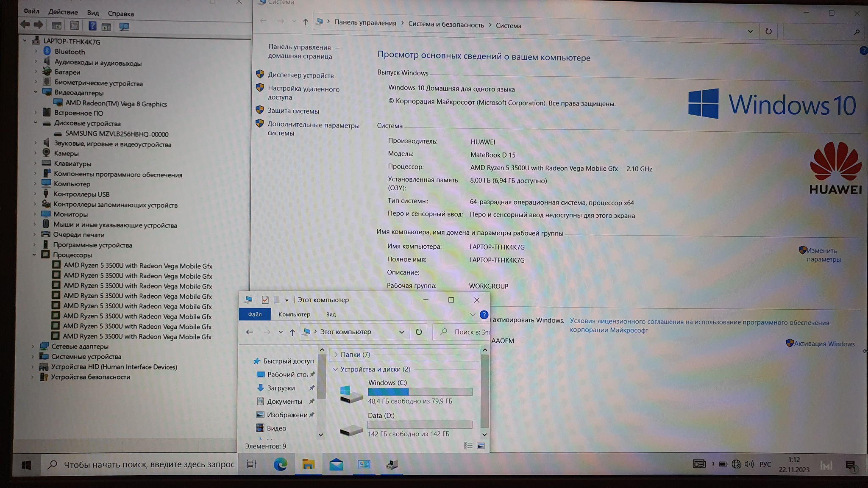Collapse the Процессоры tree node
868x488 pixels.
pyautogui.click(x=34, y=255)
